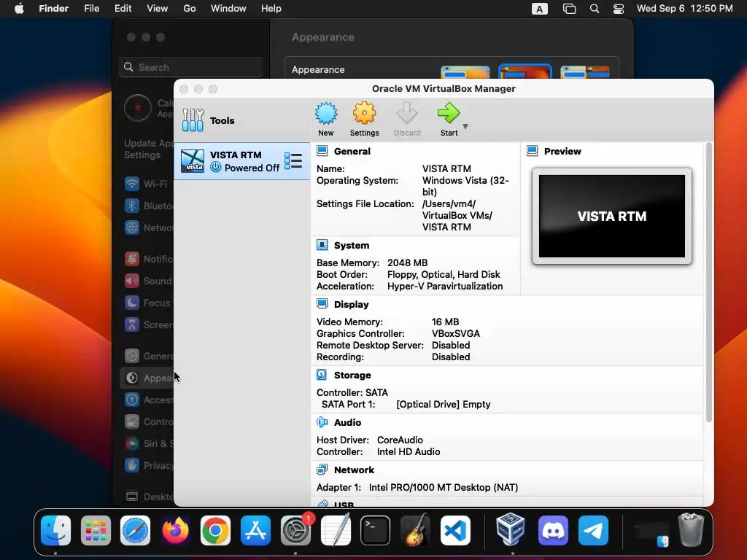Open VM Settings gear icon
Image resolution: width=747 pixels, height=560 pixels.
[x=365, y=114]
